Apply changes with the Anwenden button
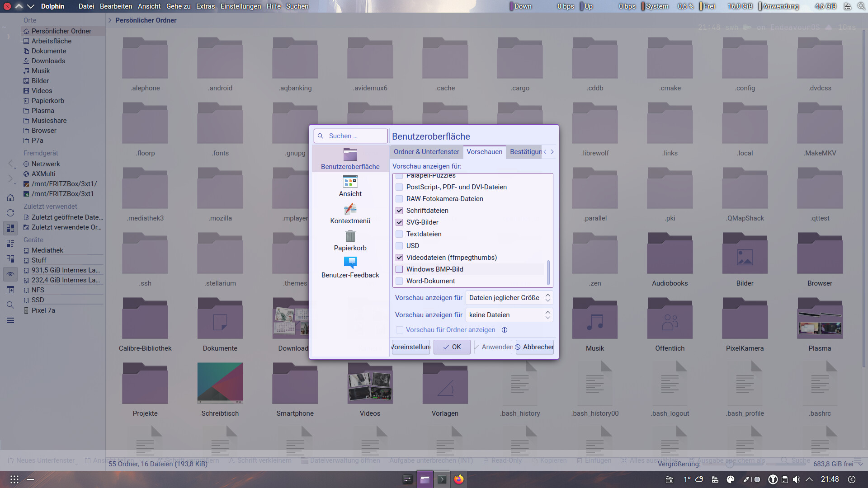 tap(493, 347)
